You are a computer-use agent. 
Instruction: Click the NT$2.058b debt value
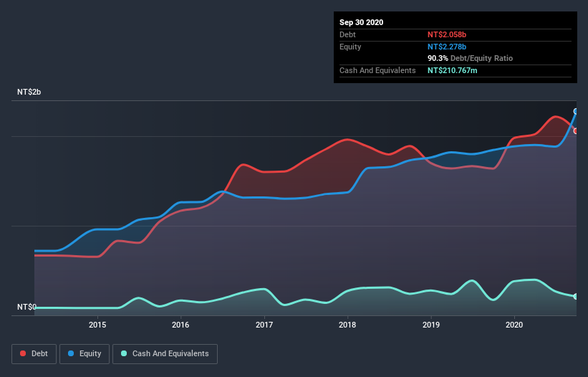click(x=447, y=34)
